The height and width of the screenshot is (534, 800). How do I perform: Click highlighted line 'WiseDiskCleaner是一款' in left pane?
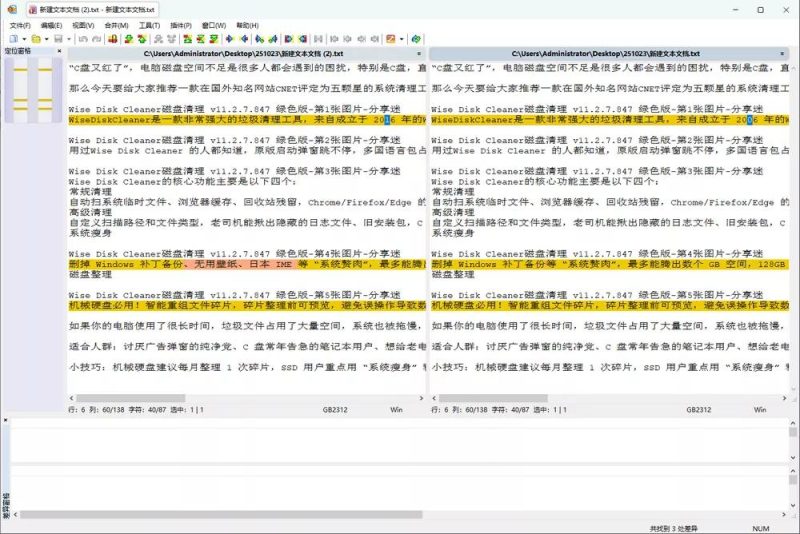point(247,120)
